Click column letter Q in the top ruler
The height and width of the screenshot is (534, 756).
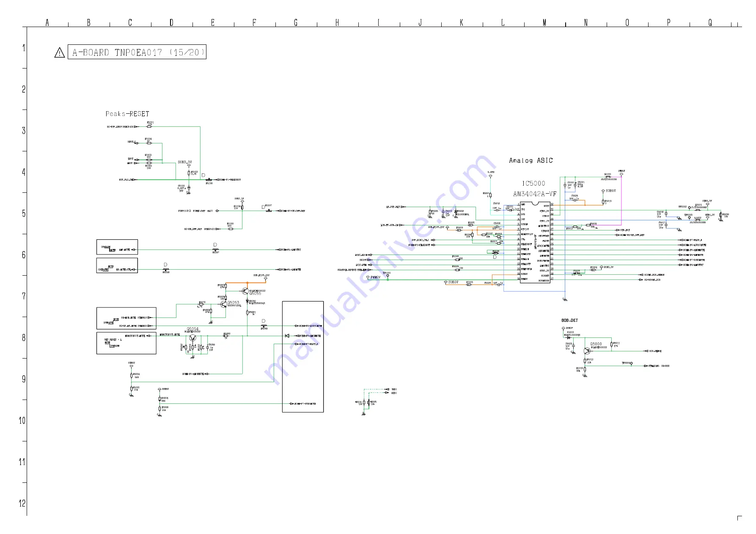[710, 22]
